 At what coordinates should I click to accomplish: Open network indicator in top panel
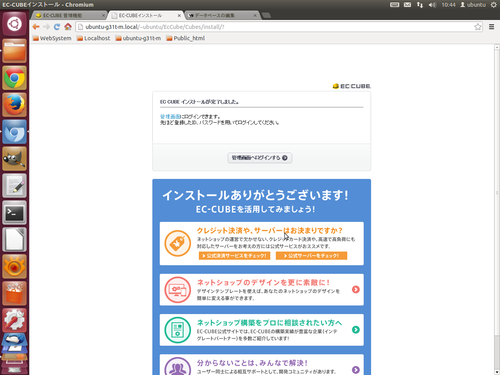(x=420, y=5)
